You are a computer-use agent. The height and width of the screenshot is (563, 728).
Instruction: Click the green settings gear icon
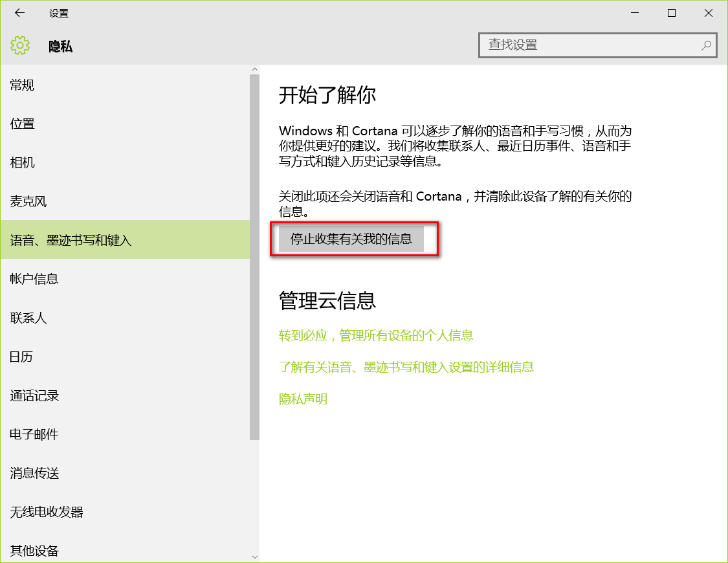(x=20, y=45)
